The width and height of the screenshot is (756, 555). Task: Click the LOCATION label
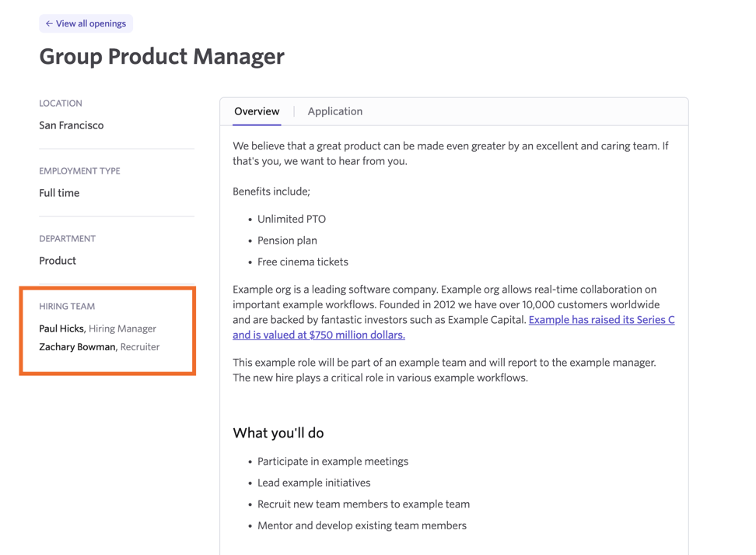(61, 104)
